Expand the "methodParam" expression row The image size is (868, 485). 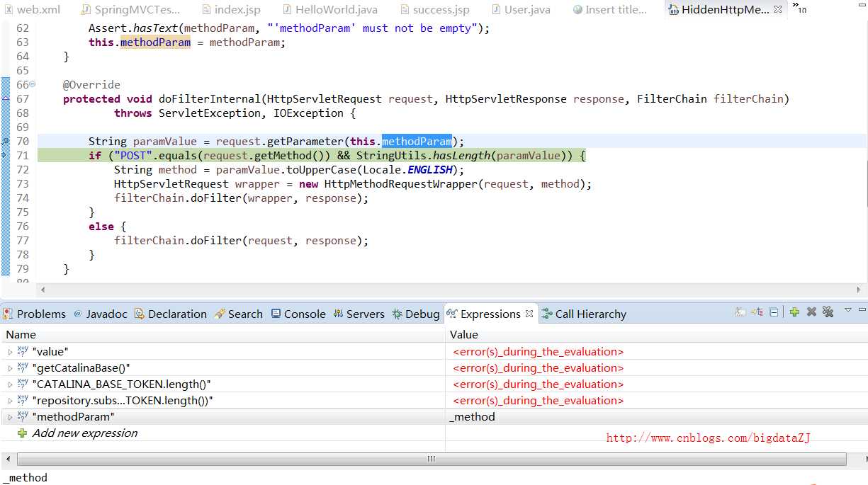tap(10, 416)
